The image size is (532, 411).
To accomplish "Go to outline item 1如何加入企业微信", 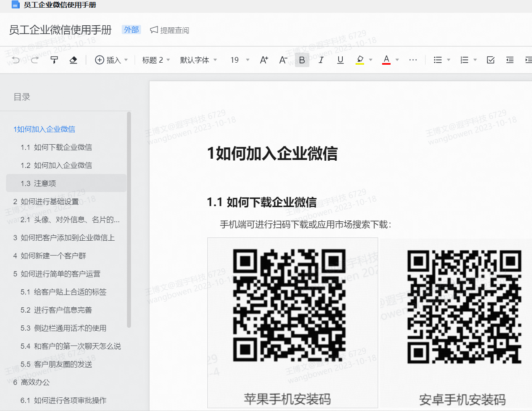I will pos(44,129).
